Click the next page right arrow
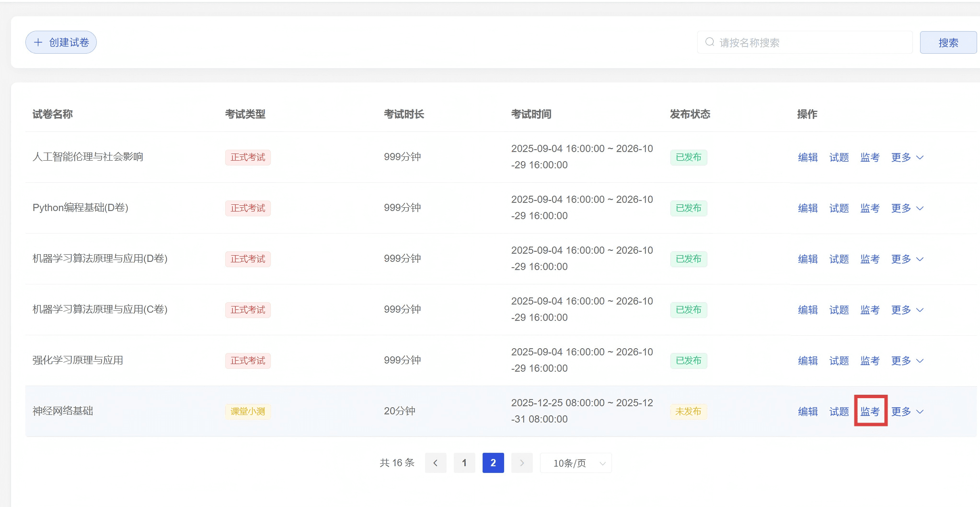 tap(522, 463)
